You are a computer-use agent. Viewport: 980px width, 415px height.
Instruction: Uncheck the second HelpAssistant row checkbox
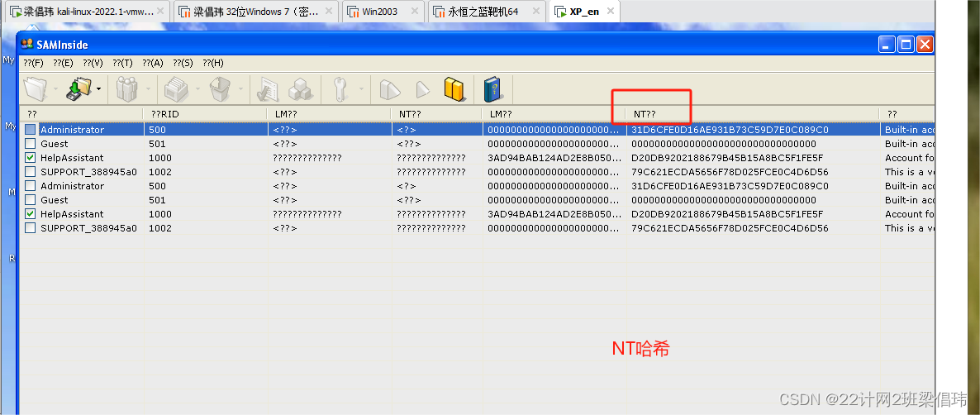[x=31, y=214]
